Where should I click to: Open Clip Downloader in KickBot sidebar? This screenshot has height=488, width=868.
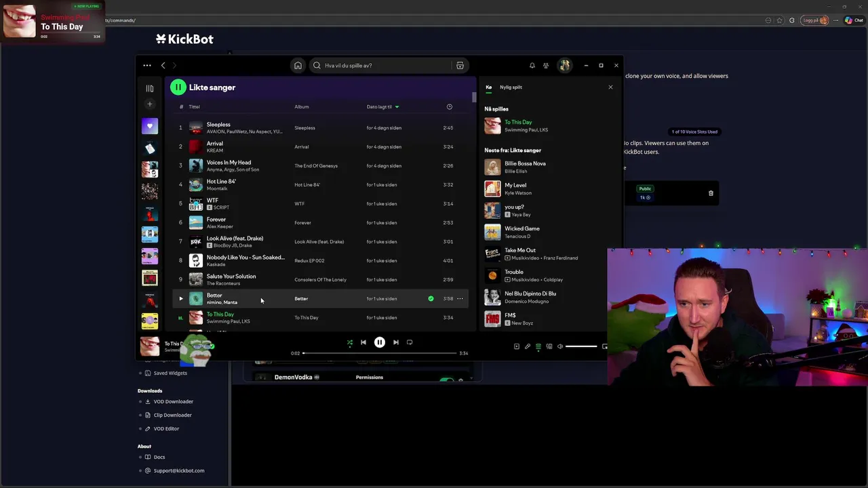point(172,415)
